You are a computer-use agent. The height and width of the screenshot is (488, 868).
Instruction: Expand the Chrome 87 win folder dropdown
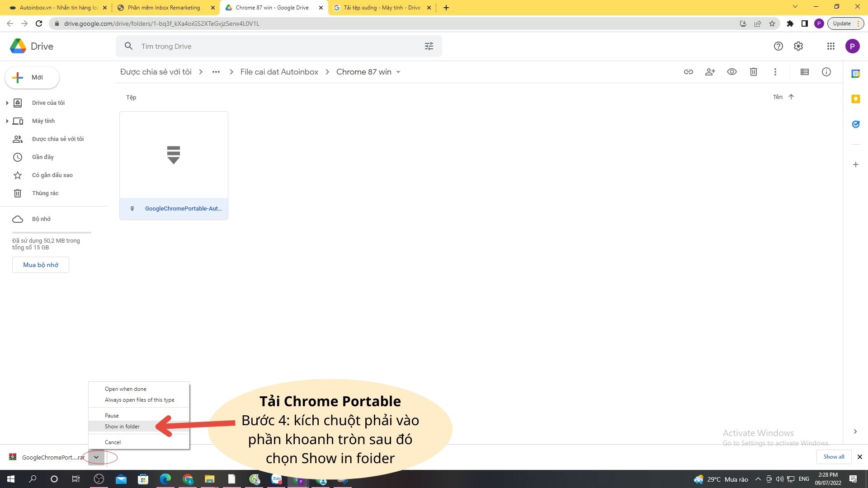tap(398, 72)
